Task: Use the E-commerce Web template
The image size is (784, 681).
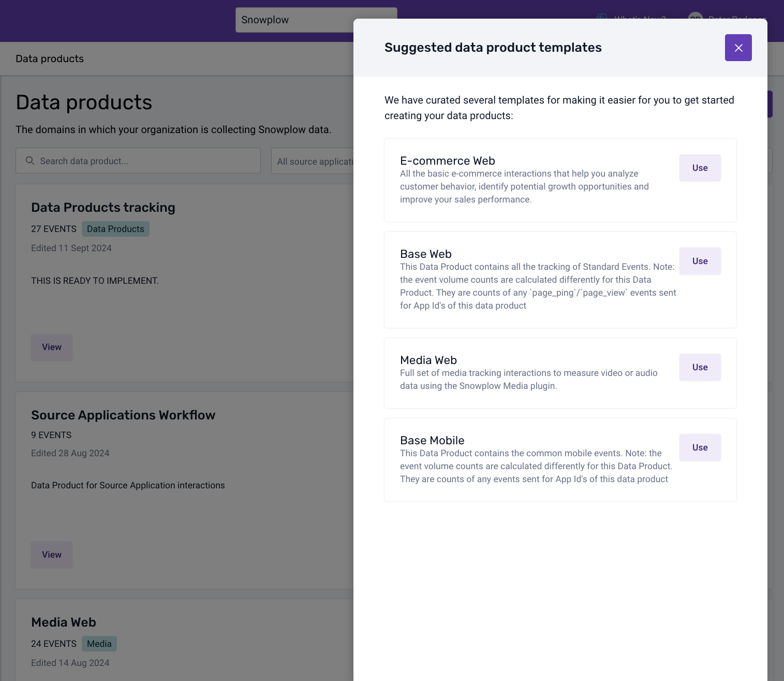Action: 700,168
